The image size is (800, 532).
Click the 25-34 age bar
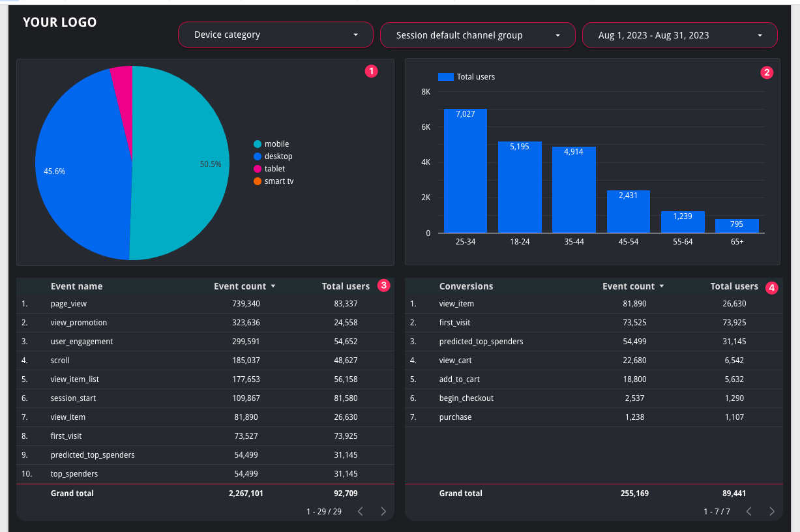click(x=466, y=171)
